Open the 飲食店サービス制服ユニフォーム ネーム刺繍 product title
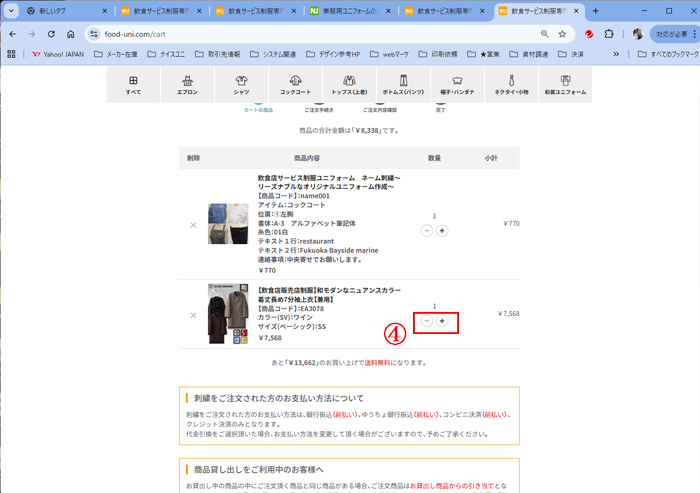The width and height of the screenshot is (700, 493). click(329, 182)
